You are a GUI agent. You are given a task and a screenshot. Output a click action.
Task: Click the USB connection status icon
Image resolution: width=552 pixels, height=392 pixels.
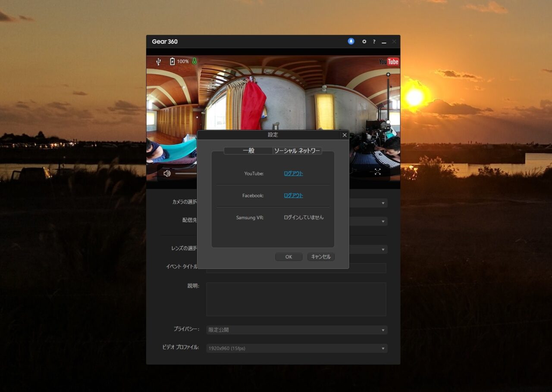[158, 62]
